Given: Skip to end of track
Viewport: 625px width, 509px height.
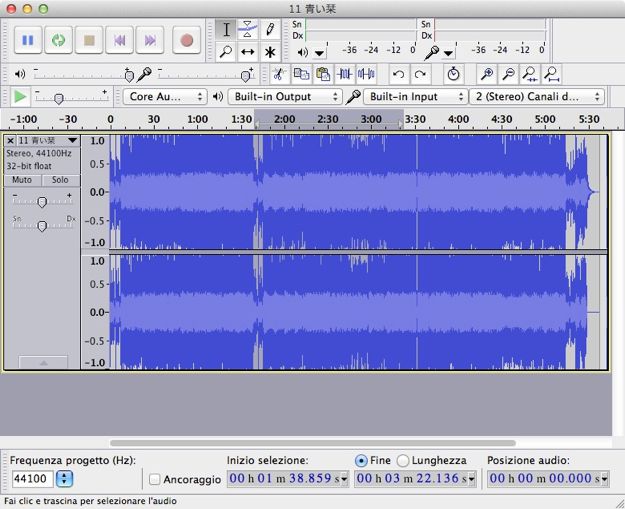Looking at the screenshot, I should 150,40.
